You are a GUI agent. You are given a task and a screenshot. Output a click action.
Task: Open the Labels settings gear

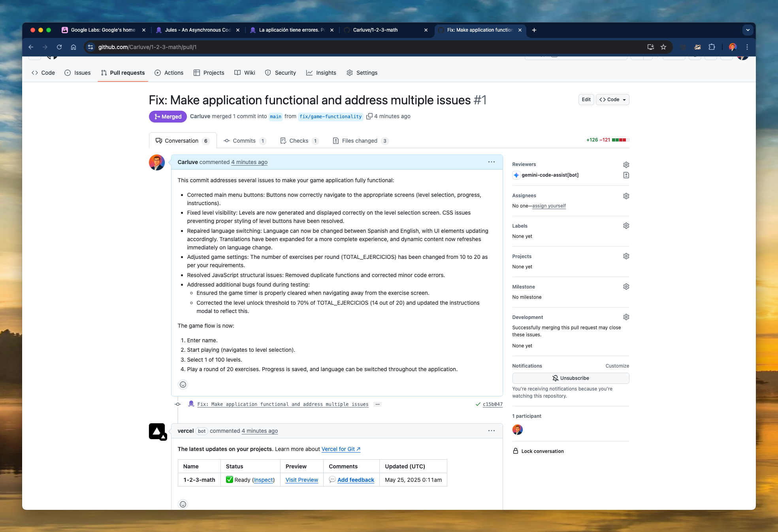[626, 225]
